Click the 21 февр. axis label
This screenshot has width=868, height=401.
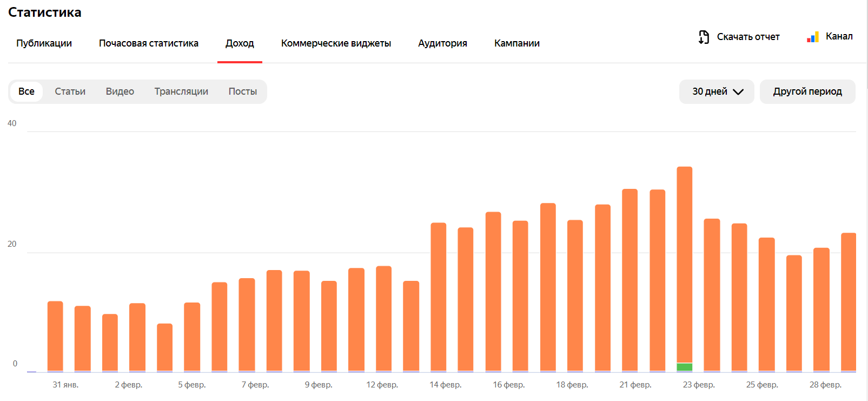click(x=635, y=385)
